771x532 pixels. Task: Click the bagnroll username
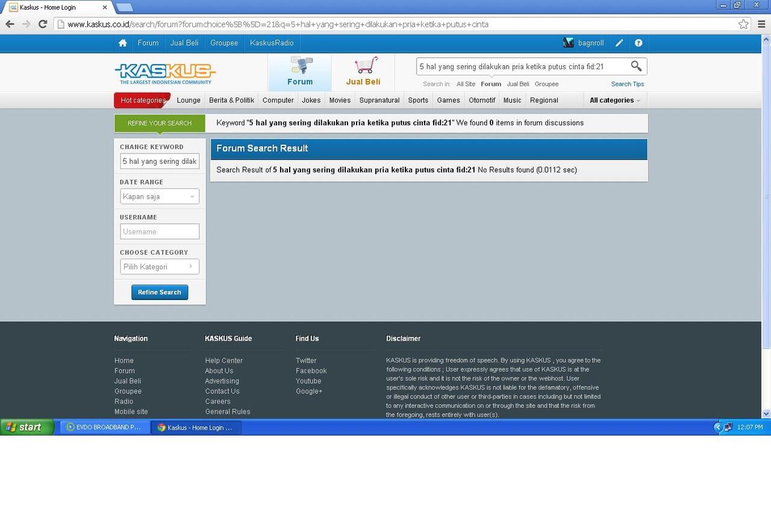[x=591, y=43]
